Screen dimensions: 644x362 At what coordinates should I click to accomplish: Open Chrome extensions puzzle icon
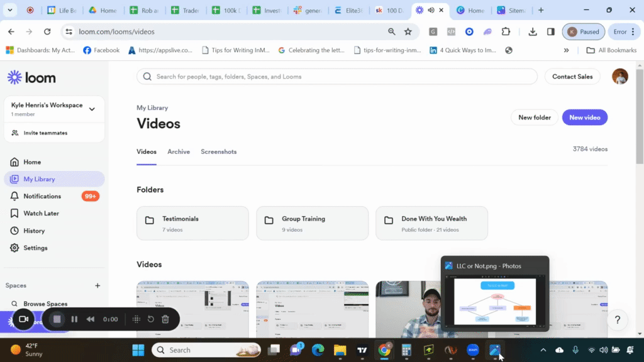pos(506,31)
